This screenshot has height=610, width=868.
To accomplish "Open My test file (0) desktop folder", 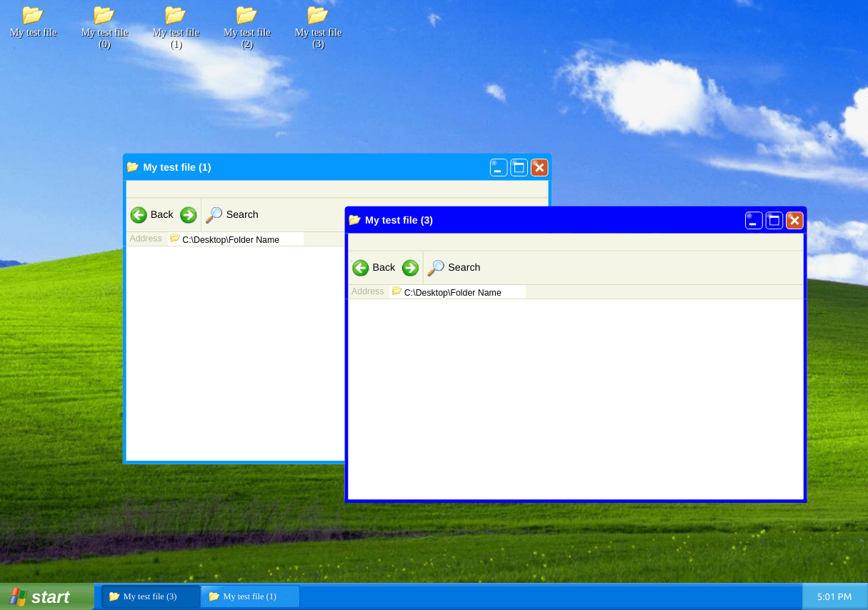I will 104,26.
